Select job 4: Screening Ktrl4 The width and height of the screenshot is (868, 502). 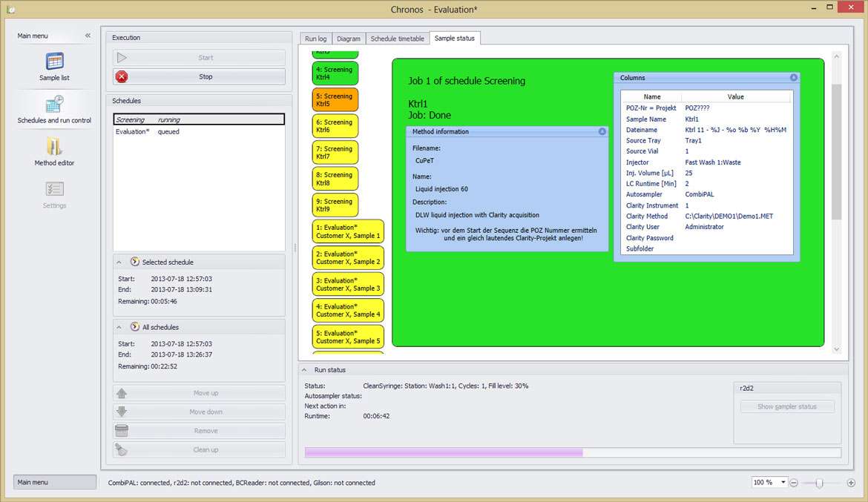click(335, 73)
